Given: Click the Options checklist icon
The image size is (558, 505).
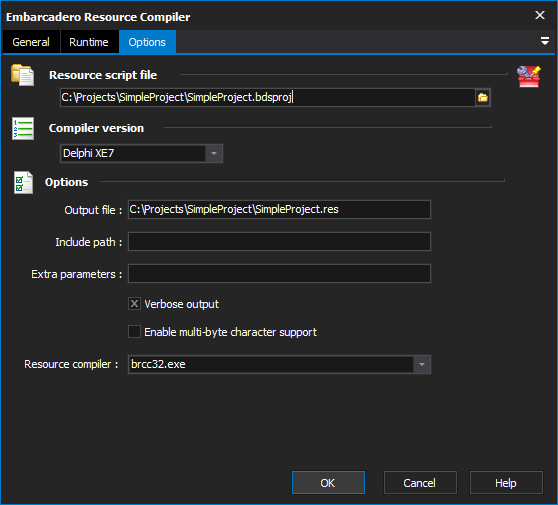Looking at the screenshot, I should click(23, 182).
